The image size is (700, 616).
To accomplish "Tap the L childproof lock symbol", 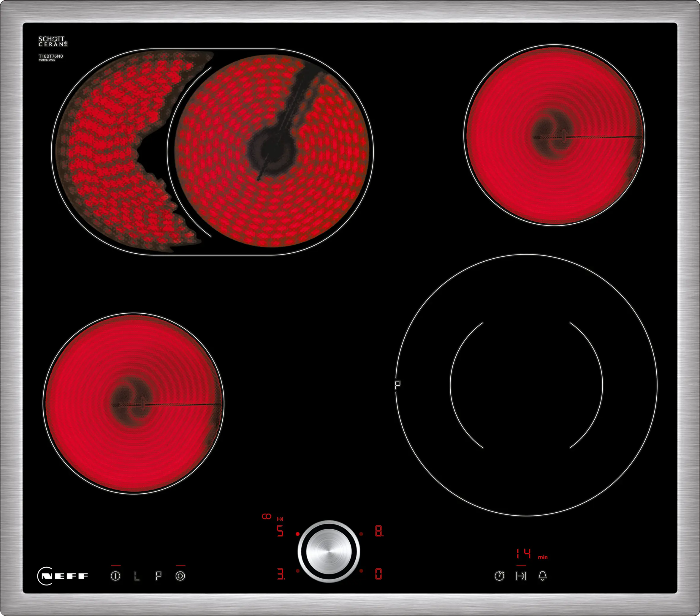I will pos(137,576).
